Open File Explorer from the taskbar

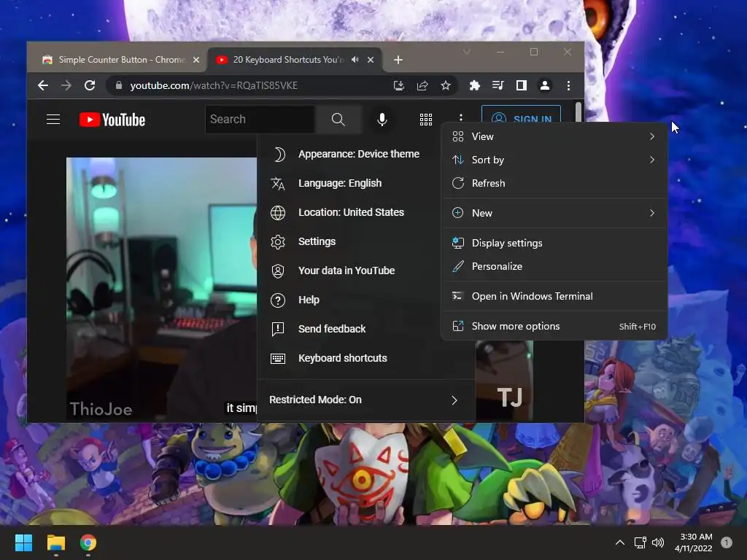tap(55, 542)
